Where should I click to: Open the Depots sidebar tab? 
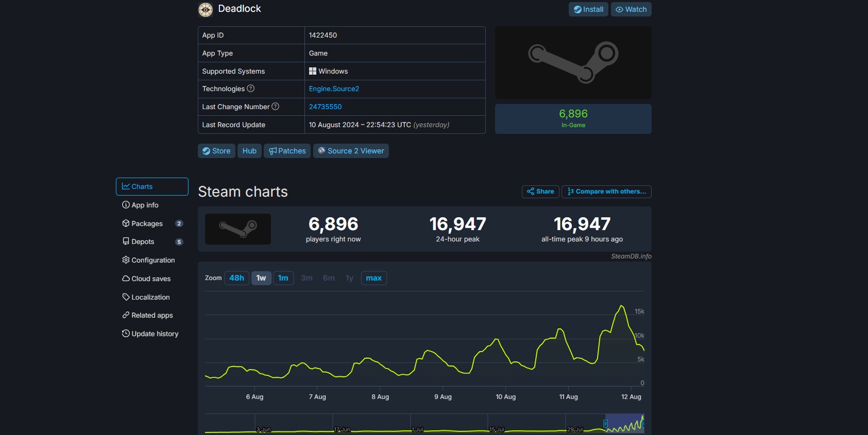tap(152, 241)
